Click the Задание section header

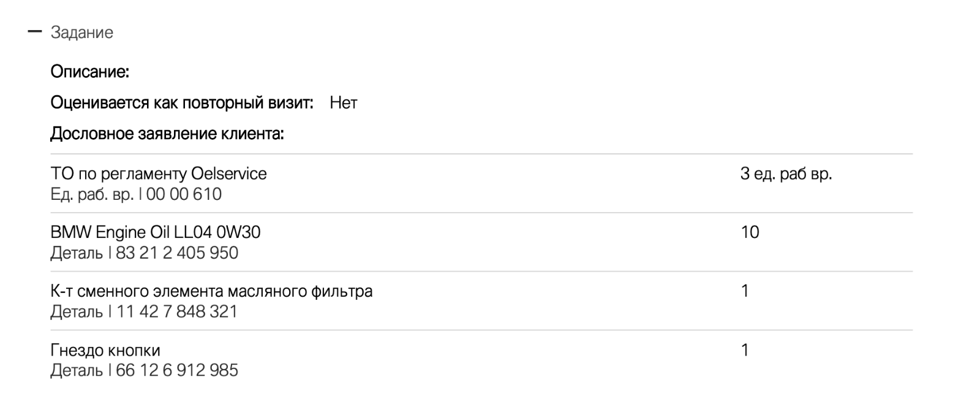81,32
